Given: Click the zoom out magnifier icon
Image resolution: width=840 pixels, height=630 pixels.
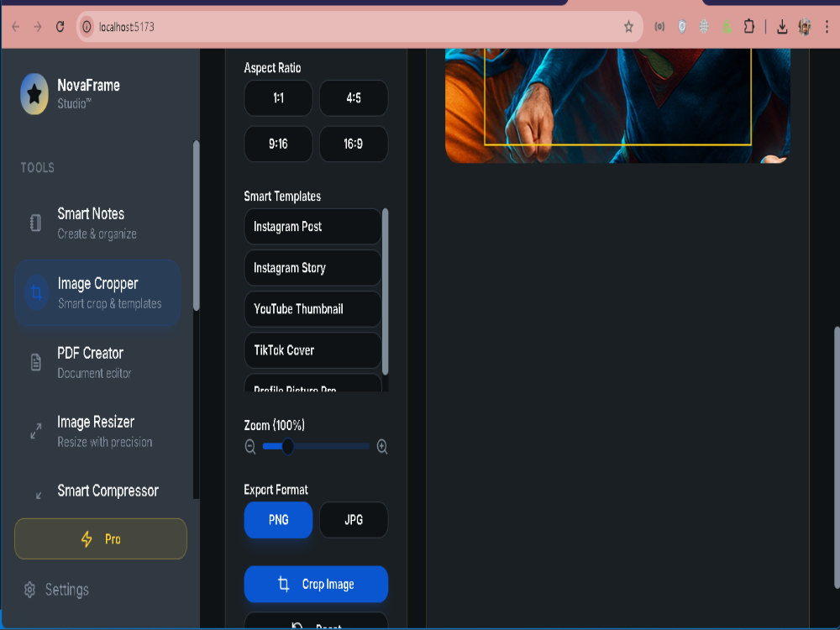Looking at the screenshot, I should click(250, 446).
